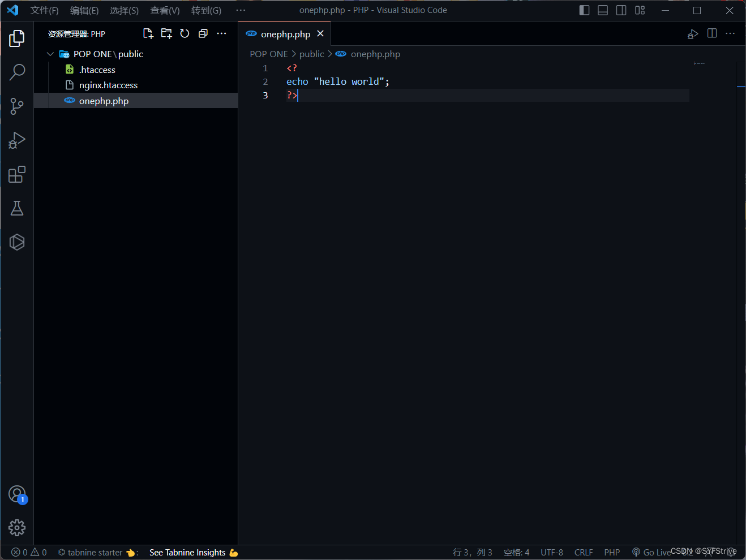Click the New File icon in explorer
746x560 pixels.
point(148,33)
